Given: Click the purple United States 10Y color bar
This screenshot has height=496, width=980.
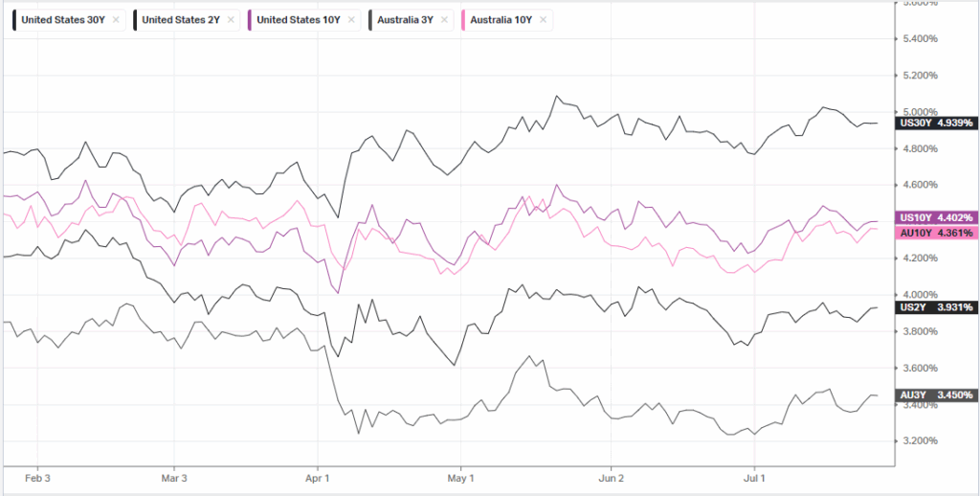Looking at the screenshot, I should coord(250,20).
